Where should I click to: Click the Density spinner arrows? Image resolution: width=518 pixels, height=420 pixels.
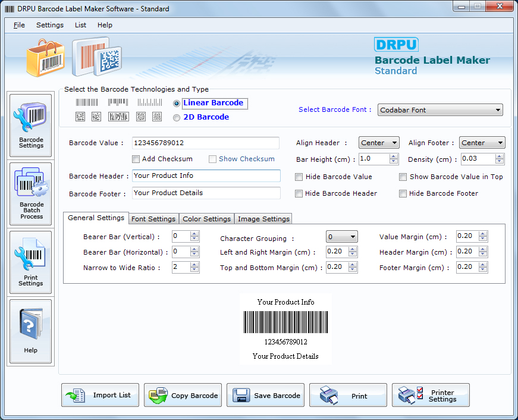(x=500, y=159)
